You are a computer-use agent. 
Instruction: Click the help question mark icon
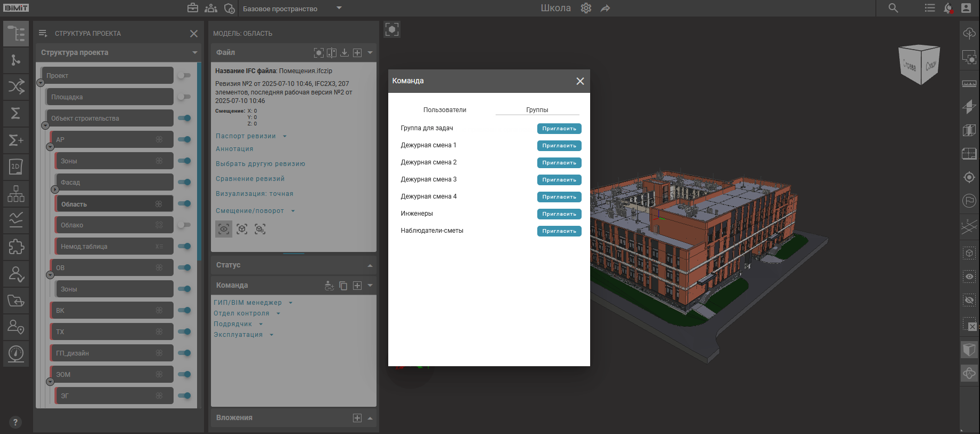click(15, 422)
